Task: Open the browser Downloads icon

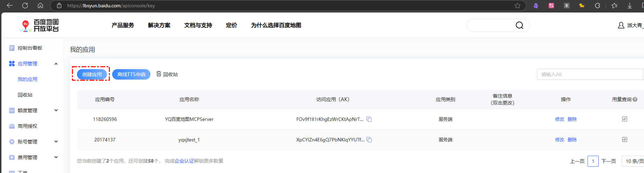Action: pos(630,6)
